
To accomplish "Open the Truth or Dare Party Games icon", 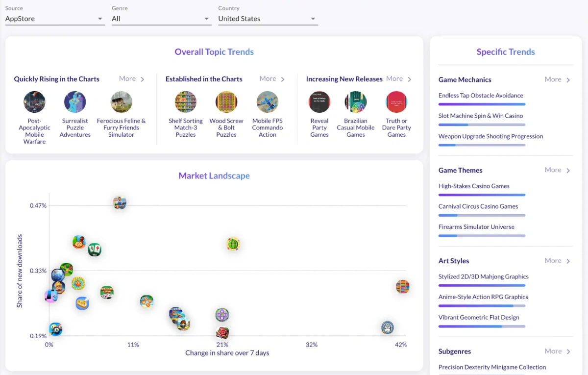I will click(x=396, y=101).
